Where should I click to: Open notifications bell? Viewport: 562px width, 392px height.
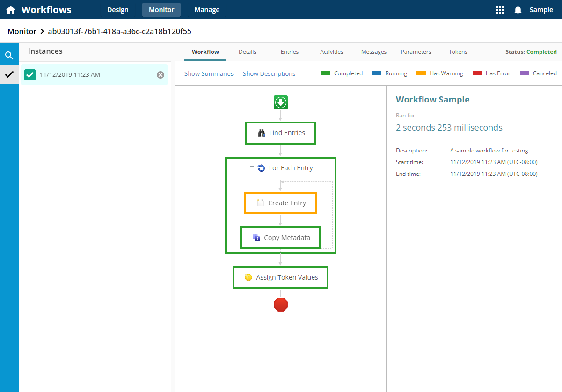point(518,10)
